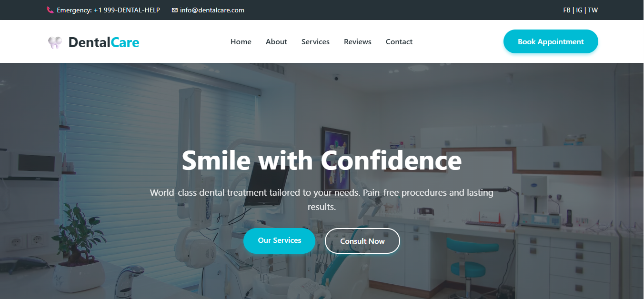644x299 pixels.
Task: Open the Reviews navigation item
Action: [358, 42]
